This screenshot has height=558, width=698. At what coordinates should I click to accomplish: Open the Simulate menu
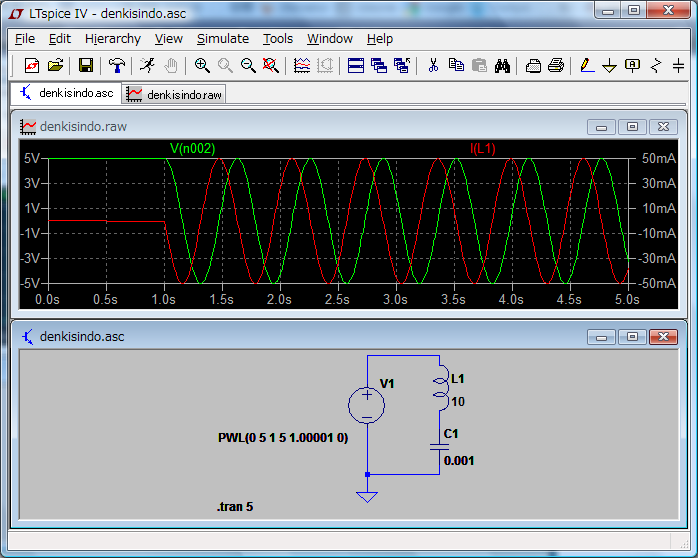[222, 39]
